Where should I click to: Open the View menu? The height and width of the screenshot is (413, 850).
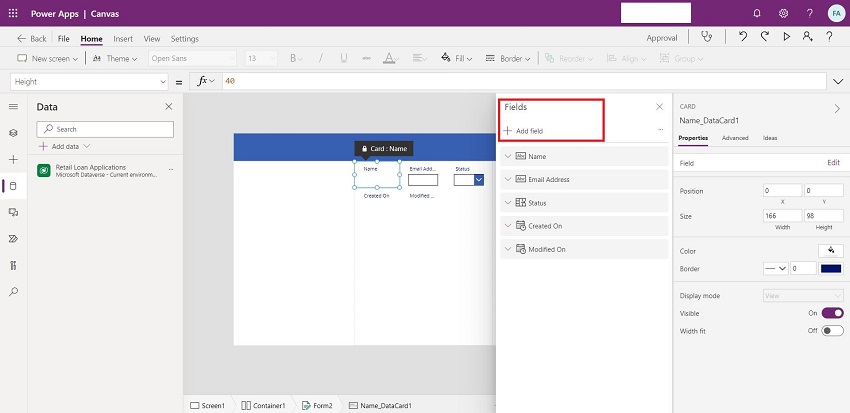tap(152, 38)
